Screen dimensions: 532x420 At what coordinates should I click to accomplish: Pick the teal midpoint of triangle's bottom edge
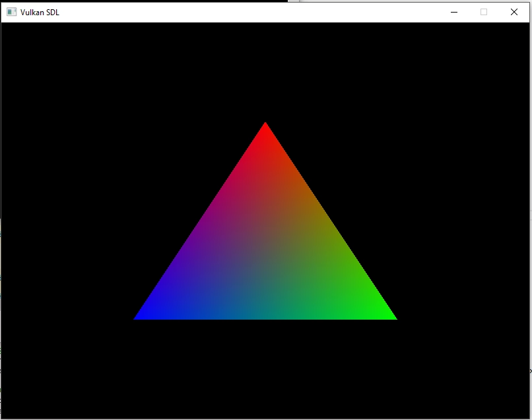coord(265,317)
